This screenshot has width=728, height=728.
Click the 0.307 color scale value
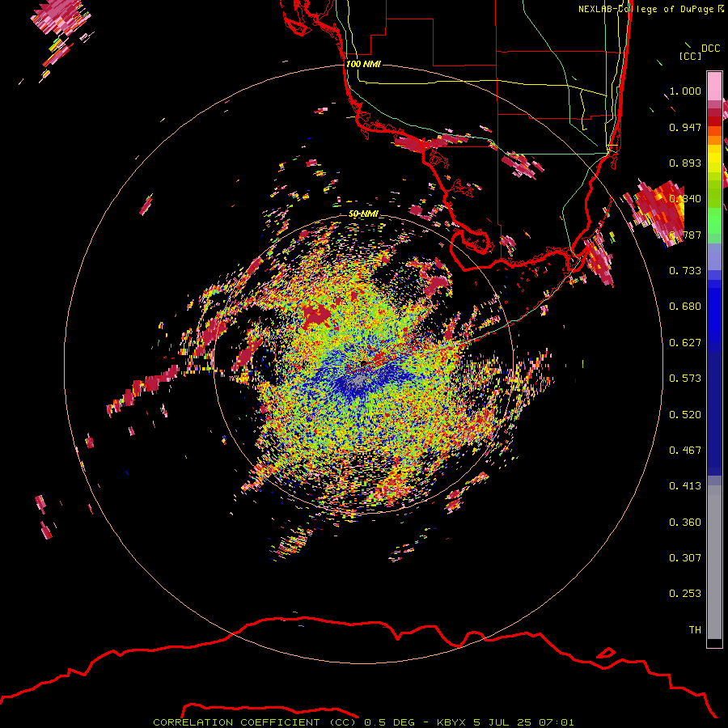pyautogui.click(x=685, y=557)
